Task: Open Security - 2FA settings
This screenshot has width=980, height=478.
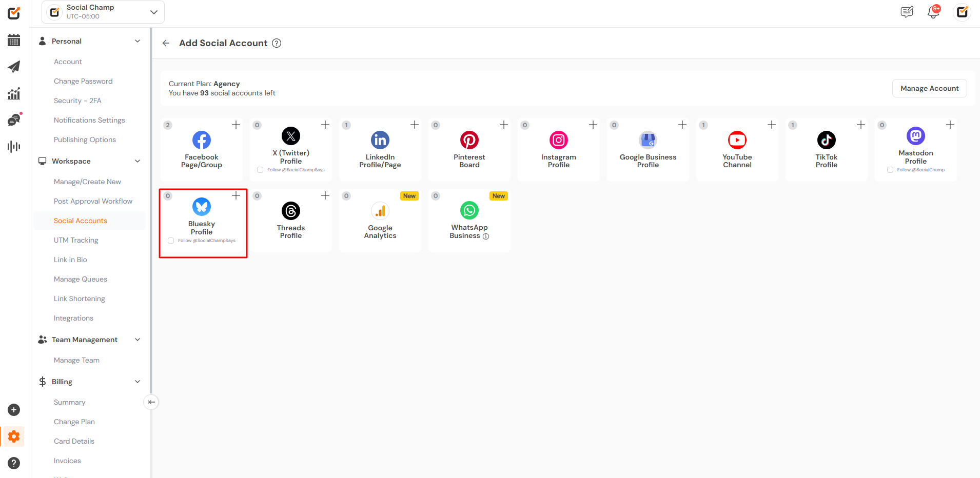Action: [x=77, y=101]
